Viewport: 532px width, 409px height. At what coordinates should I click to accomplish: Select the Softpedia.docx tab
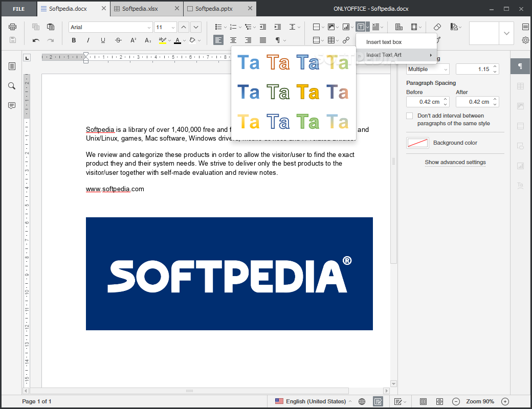[73, 9]
